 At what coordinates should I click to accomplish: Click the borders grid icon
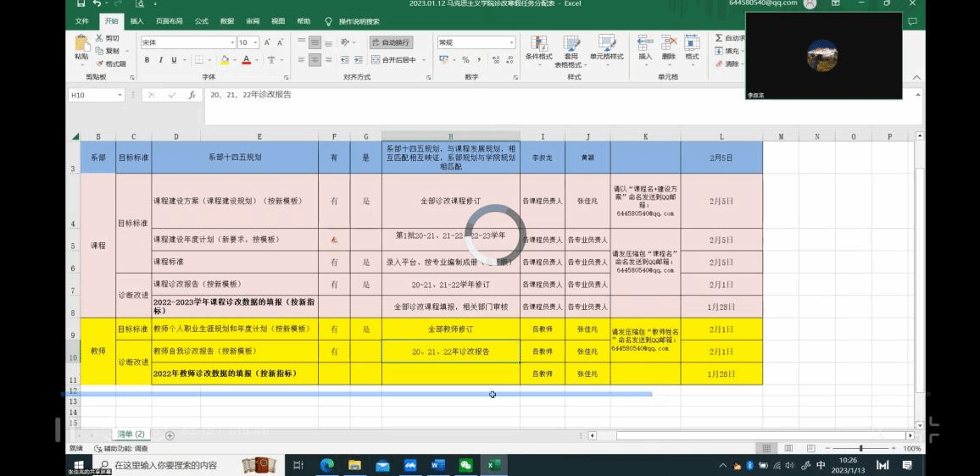pyautogui.click(x=198, y=60)
